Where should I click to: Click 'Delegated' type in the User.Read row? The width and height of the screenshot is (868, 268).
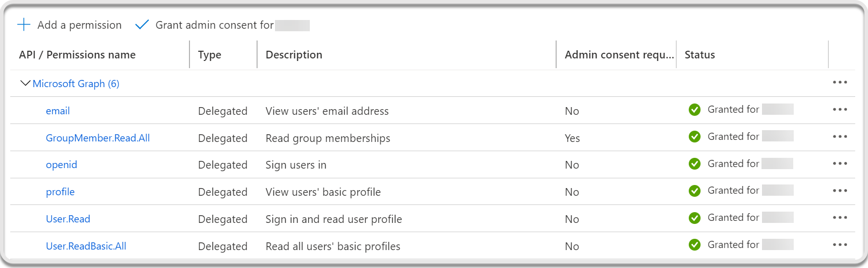pos(223,219)
